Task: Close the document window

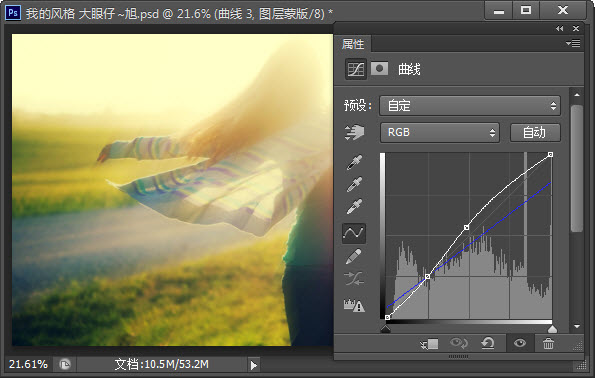Action: click(563, 10)
